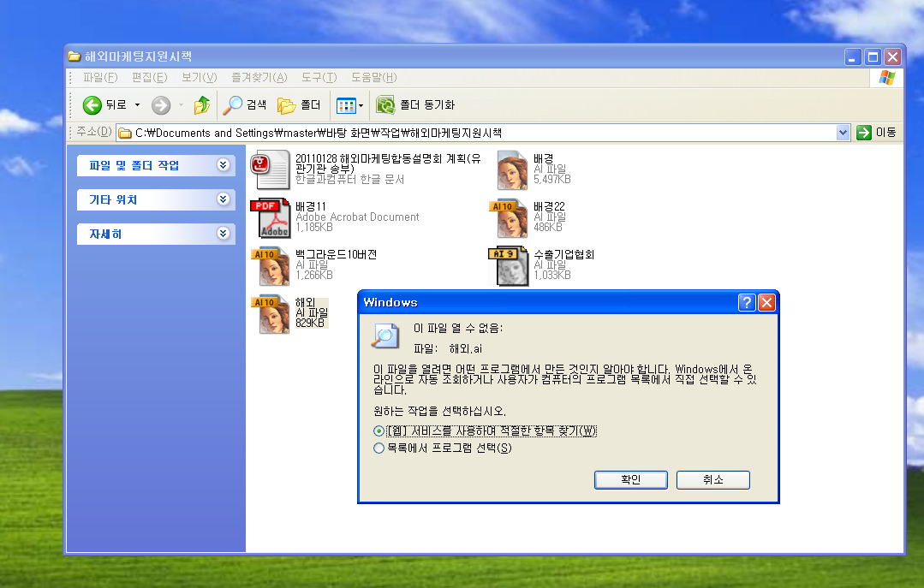This screenshot has width=924, height=588.
Task: Select the web service lookup radio option
Action: (379, 431)
